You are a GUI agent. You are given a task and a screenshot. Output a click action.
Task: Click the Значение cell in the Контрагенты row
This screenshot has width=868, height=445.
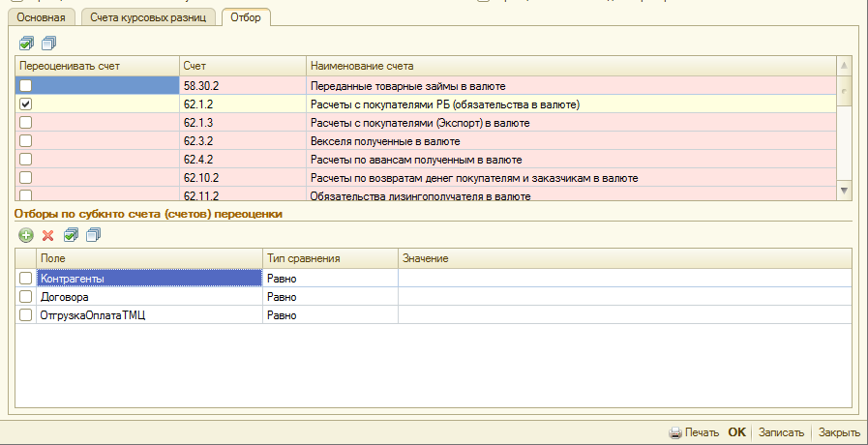[624, 279]
